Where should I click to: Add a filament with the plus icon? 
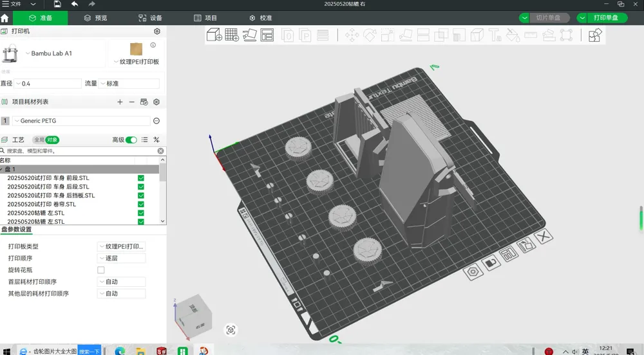coord(120,102)
